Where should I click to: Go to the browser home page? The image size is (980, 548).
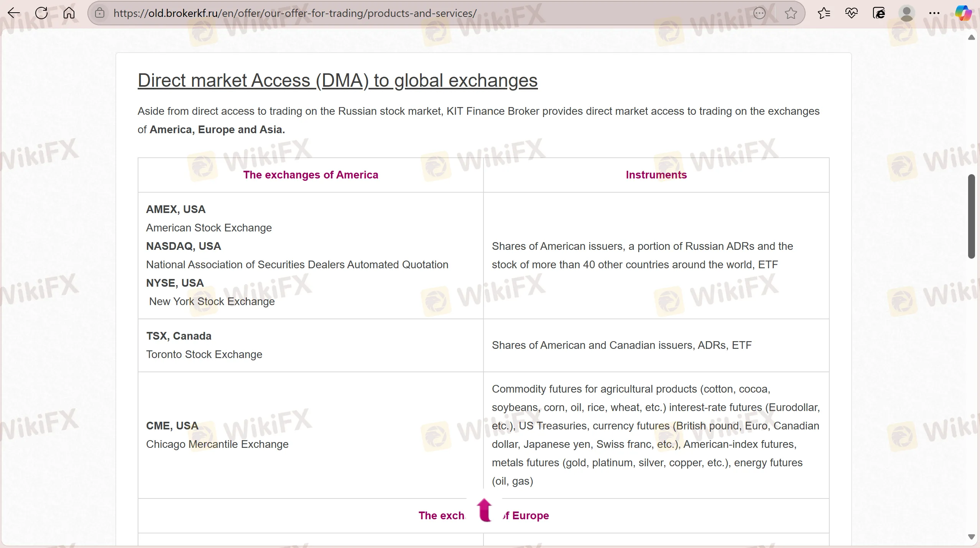click(69, 13)
